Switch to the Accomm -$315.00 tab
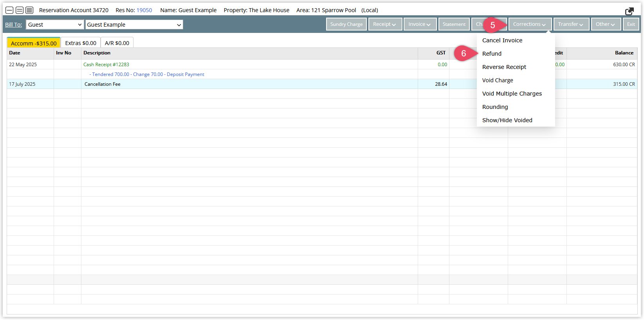 click(34, 43)
